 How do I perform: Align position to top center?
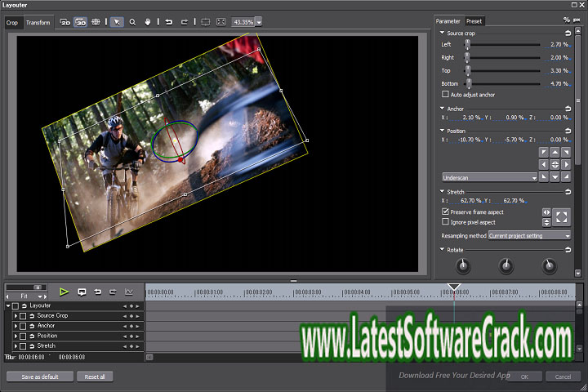[555, 152]
